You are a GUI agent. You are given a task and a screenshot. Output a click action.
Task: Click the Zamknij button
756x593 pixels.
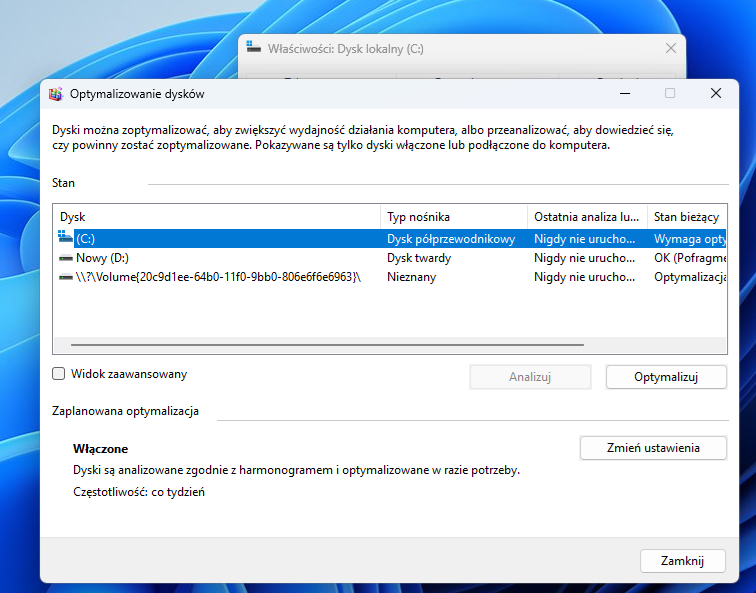coord(682,561)
